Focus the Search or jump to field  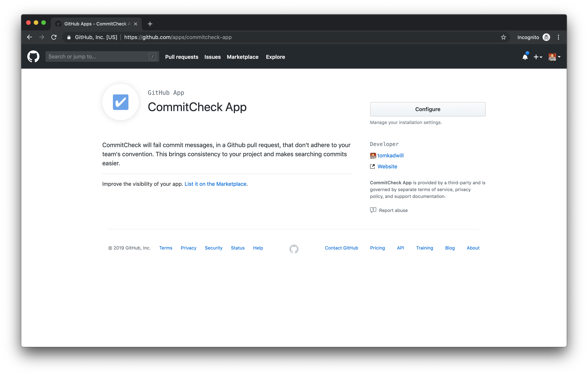pos(102,57)
